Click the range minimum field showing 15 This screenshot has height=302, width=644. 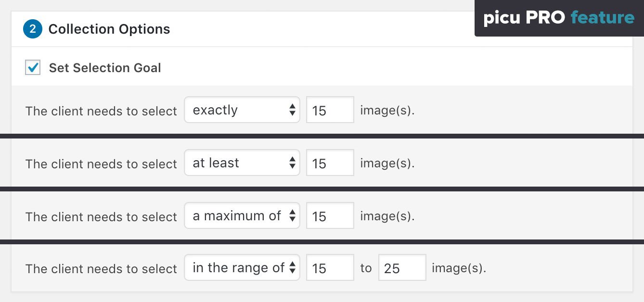330,268
